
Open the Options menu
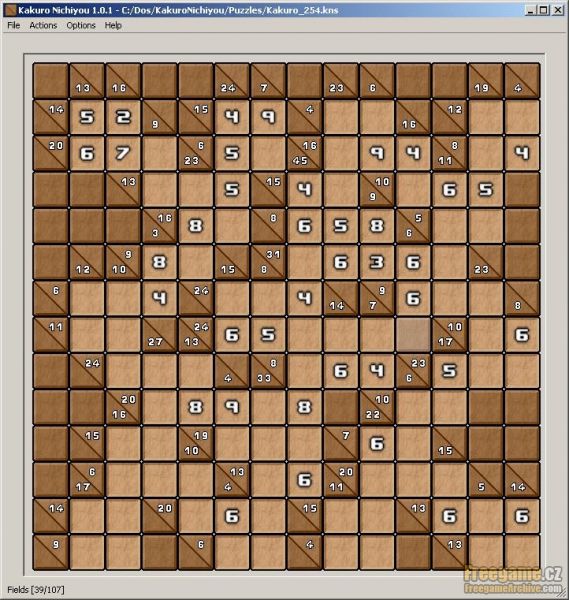(81, 25)
